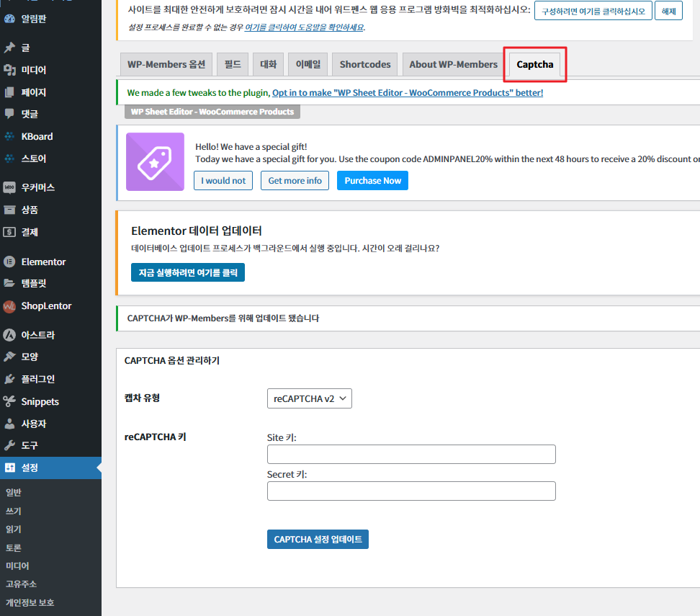Click the 상품 products icon
Screen dimensions: 700x616
pyautogui.click(x=9, y=210)
